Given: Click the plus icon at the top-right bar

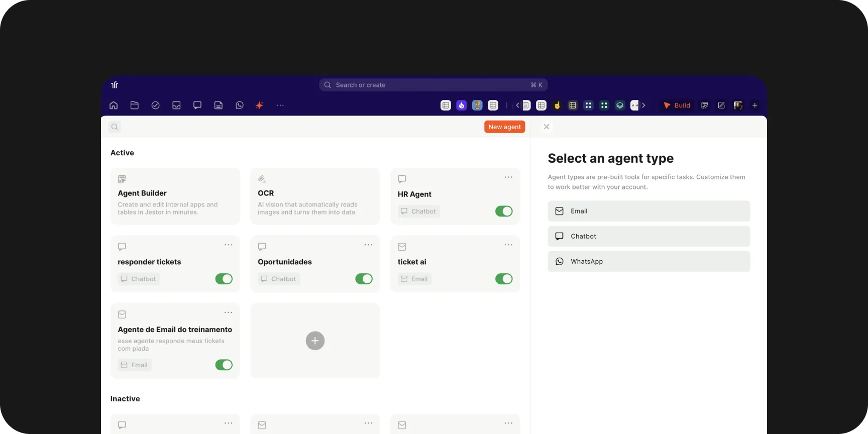Looking at the screenshot, I should pyautogui.click(x=754, y=105).
